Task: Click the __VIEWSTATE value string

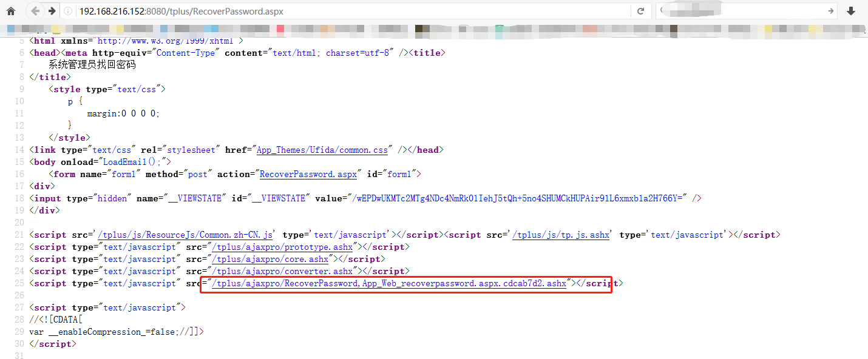Action: 515,198
